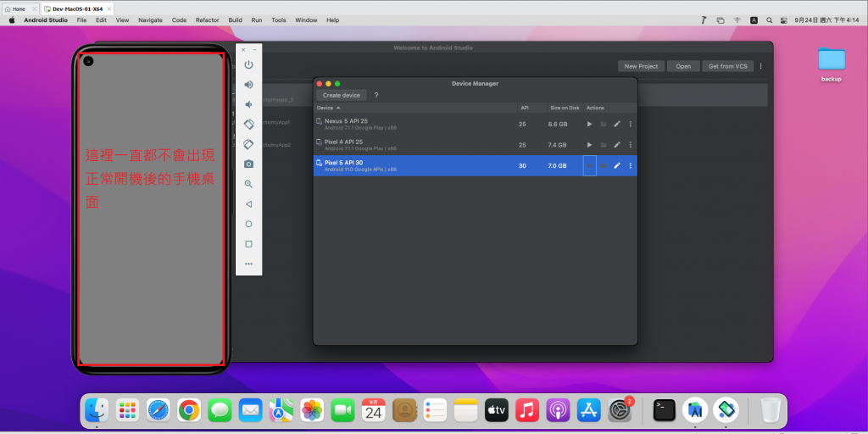Open the Navigate menu
The width and height of the screenshot is (868, 434).
151,20
